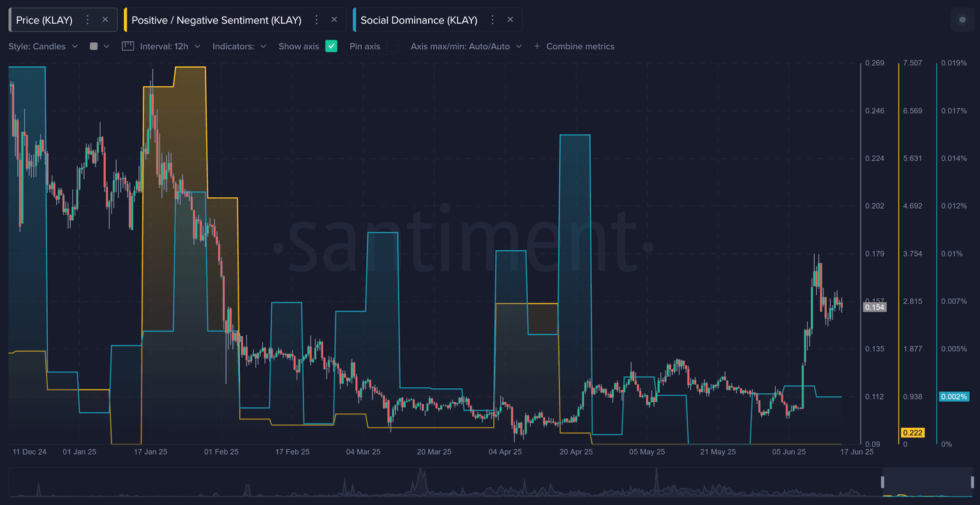
Task: Open options menu for Positive / Negative Sentiment
Action: (316, 20)
